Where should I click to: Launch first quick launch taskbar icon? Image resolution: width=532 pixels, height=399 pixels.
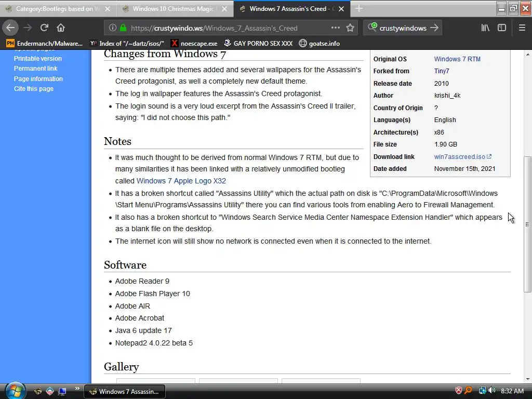pyautogui.click(x=38, y=392)
